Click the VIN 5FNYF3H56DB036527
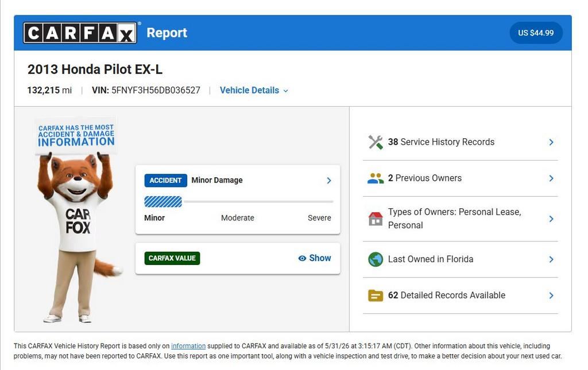The width and height of the screenshot is (588, 370). (146, 91)
